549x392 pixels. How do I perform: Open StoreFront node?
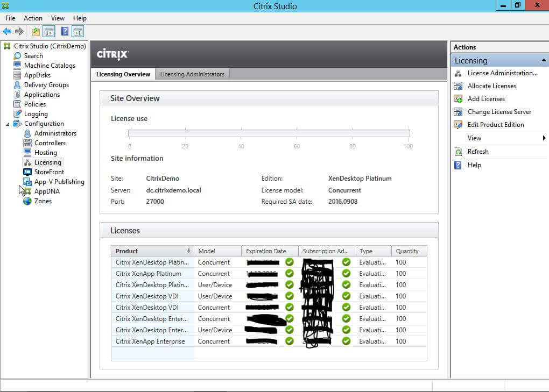tap(49, 172)
